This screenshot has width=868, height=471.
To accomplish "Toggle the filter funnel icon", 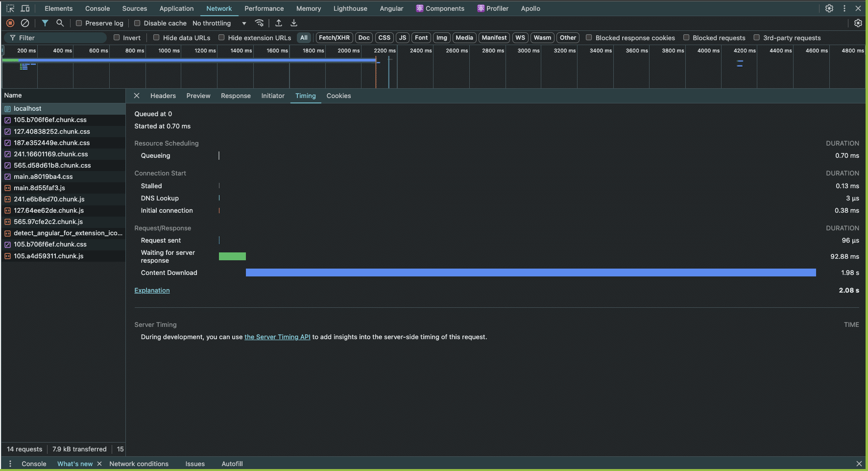I will 45,23.
